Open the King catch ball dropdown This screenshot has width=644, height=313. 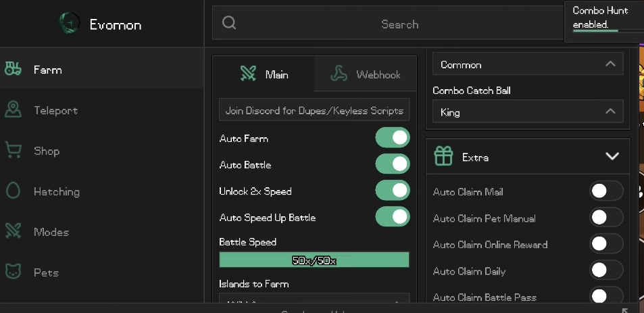click(x=528, y=112)
